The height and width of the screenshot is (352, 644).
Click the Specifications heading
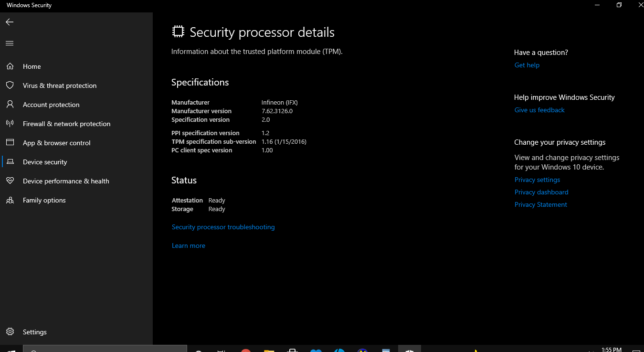point(200,82)
